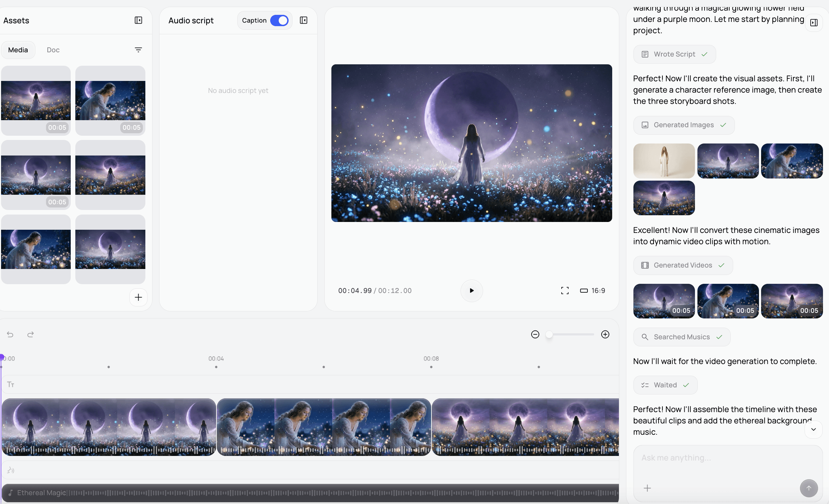Collapse the Audio script panel
The height and width of the screenshot is (504, 829).
coord(303,20)
